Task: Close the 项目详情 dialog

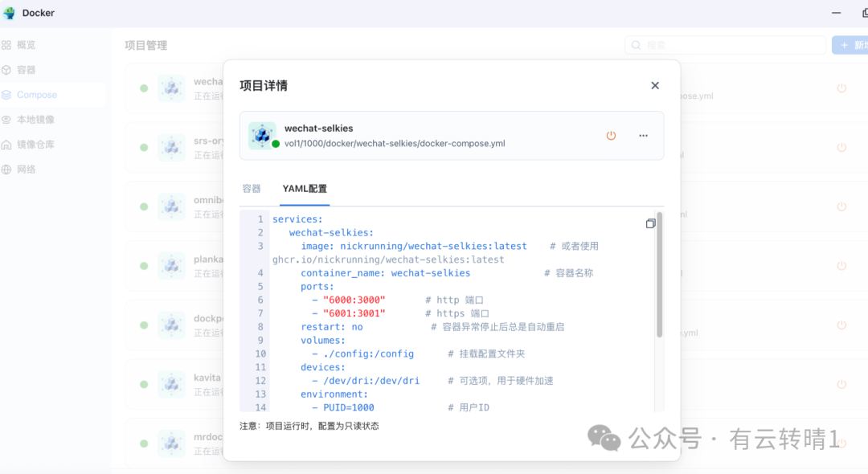Action: [x=655, y=86]
